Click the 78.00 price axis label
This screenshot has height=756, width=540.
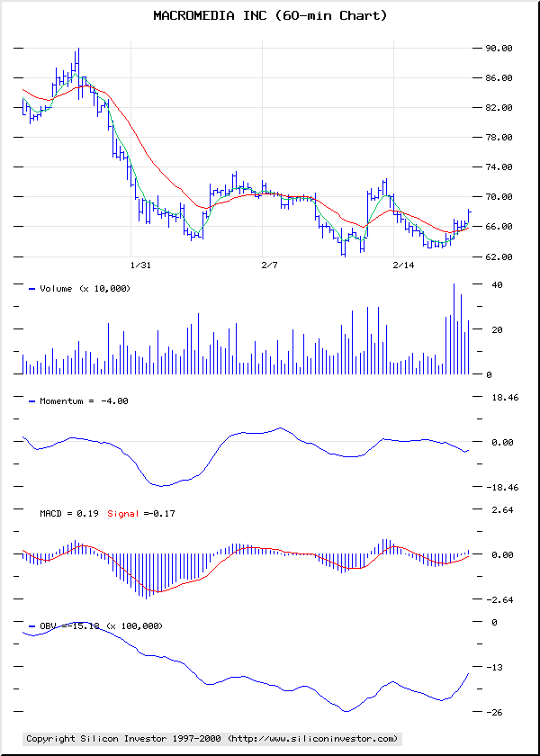click(499, 138)
